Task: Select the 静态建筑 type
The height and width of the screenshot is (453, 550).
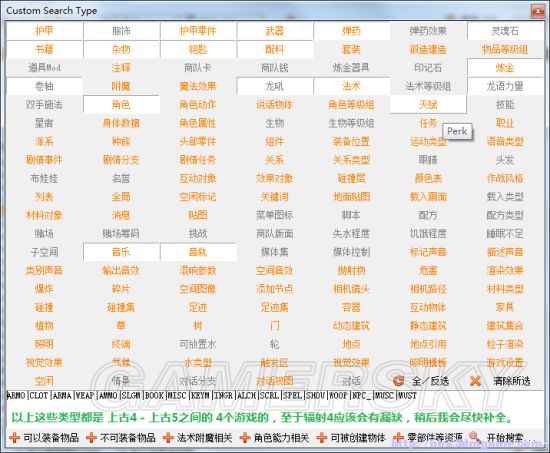Action: (x=428, y=325)
